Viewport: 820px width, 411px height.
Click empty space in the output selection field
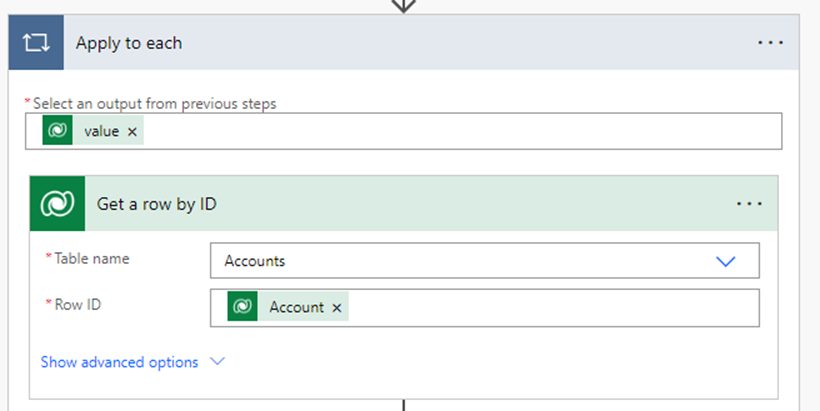point(450,131)
